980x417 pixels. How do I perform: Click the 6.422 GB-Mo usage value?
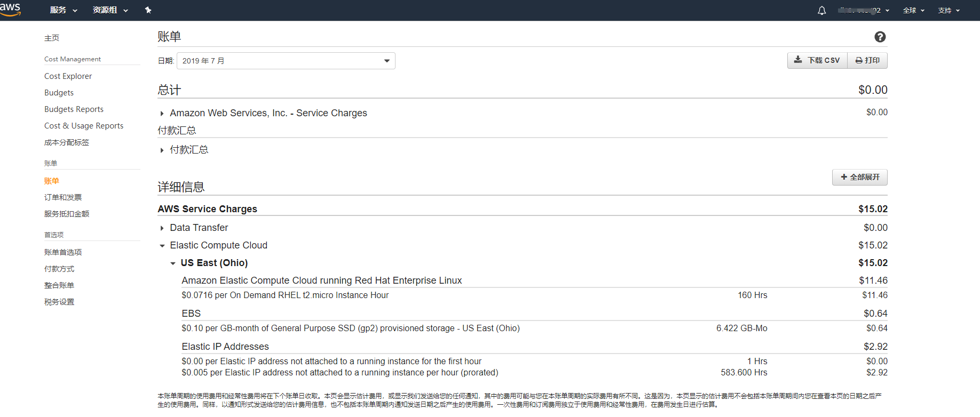[x=742, y=328]
